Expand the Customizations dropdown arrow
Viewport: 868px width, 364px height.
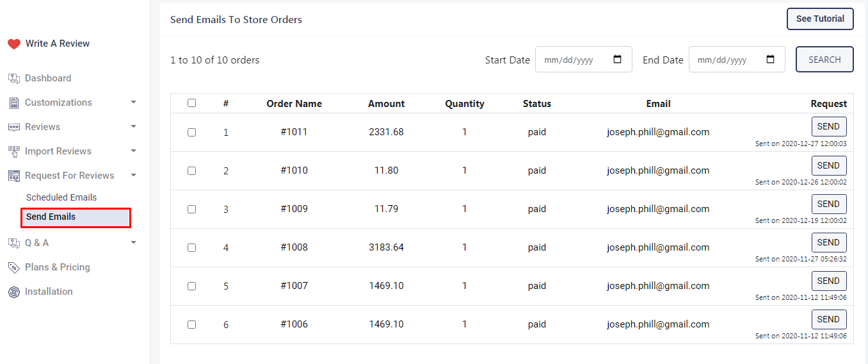133,103
